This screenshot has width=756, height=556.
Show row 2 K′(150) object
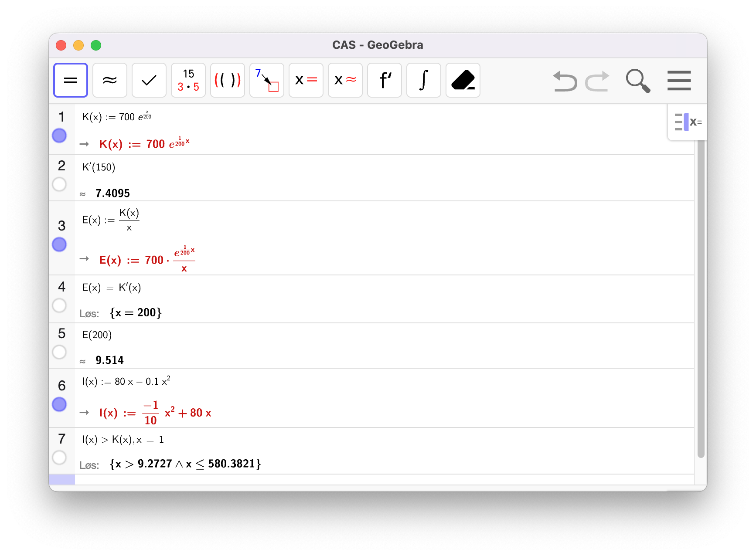59,184
